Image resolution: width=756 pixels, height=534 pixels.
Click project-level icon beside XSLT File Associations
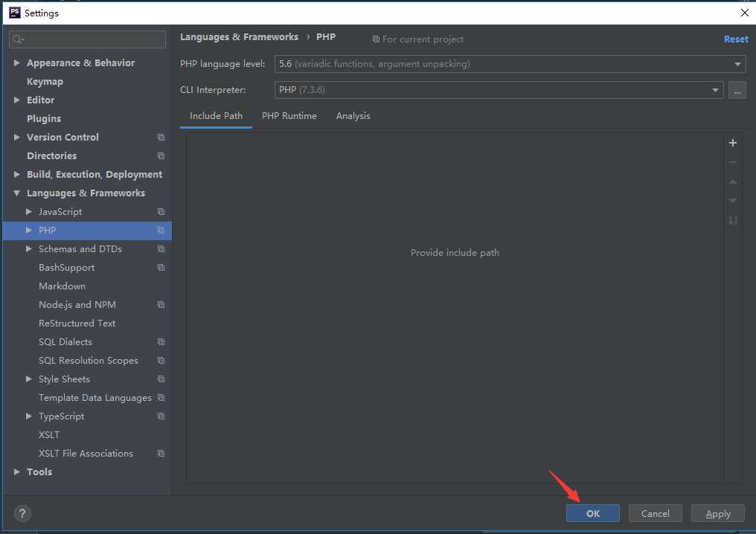coord(161,454)
